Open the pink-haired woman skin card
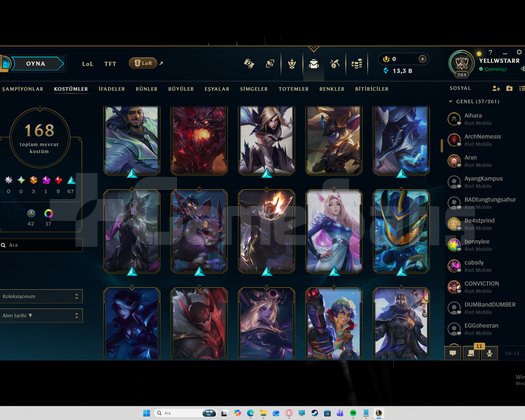 tap(334, 231)
